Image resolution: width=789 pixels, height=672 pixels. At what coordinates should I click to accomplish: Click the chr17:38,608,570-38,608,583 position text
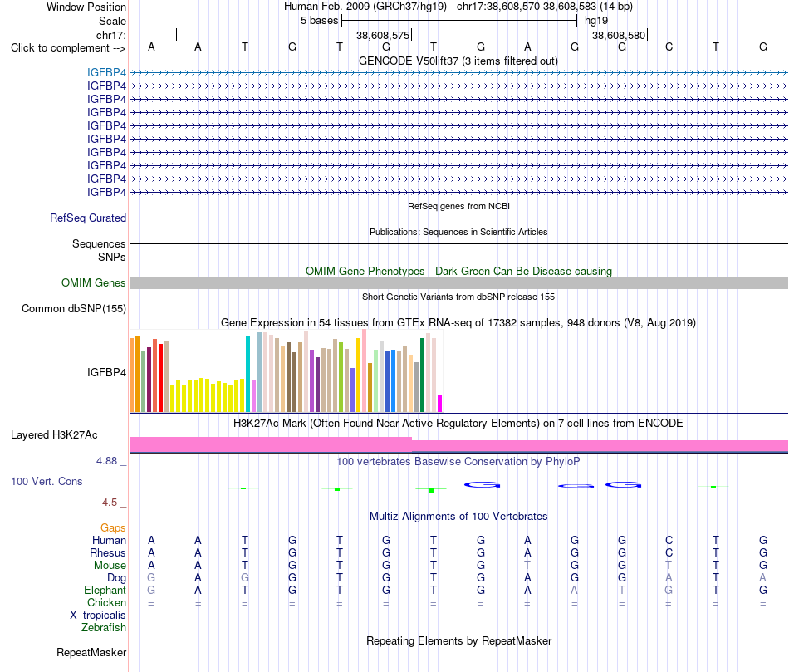(527, 7)
